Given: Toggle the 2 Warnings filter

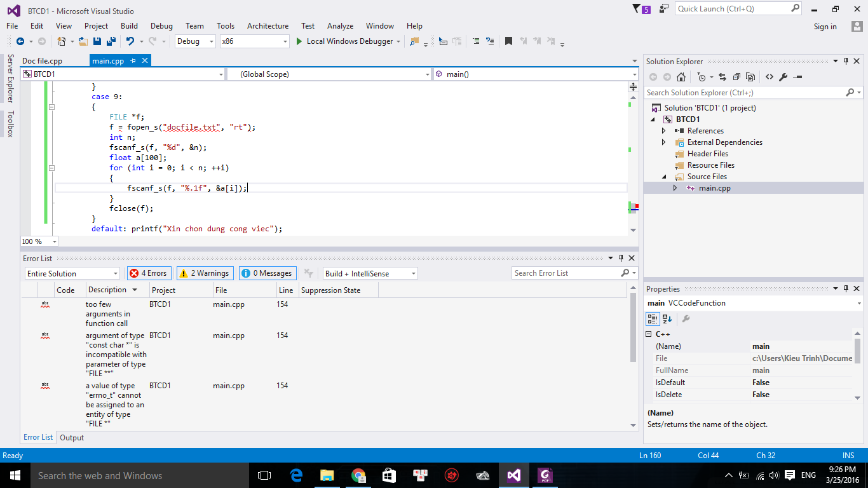Looking at the screenshot, I should (205, 273).
